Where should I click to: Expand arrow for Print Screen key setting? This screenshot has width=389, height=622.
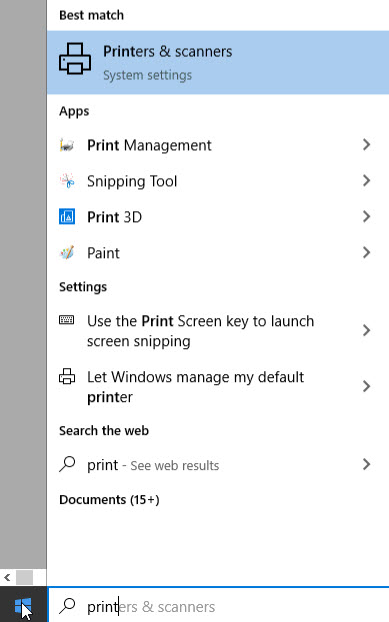tap(366, 330)
